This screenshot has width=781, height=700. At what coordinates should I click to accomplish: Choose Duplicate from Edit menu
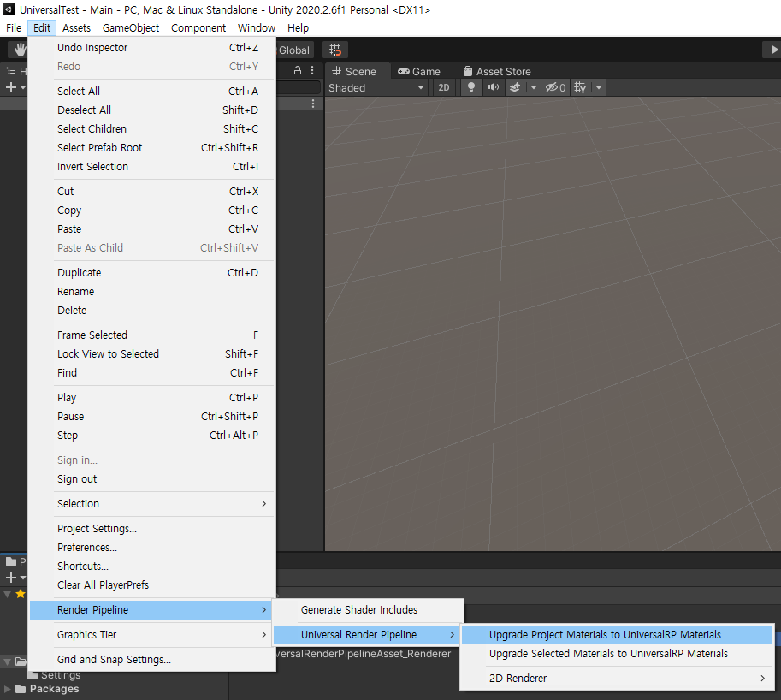pos(152,273)
